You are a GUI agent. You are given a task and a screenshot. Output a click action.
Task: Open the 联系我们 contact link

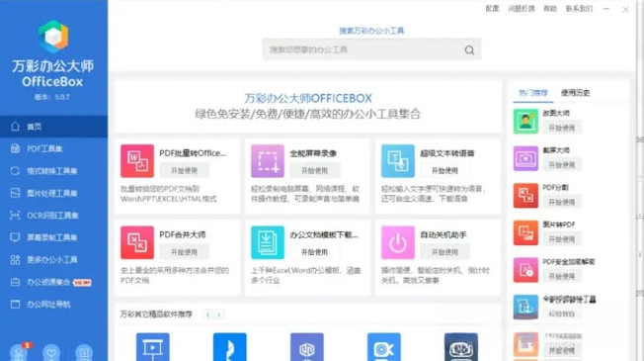579,9
